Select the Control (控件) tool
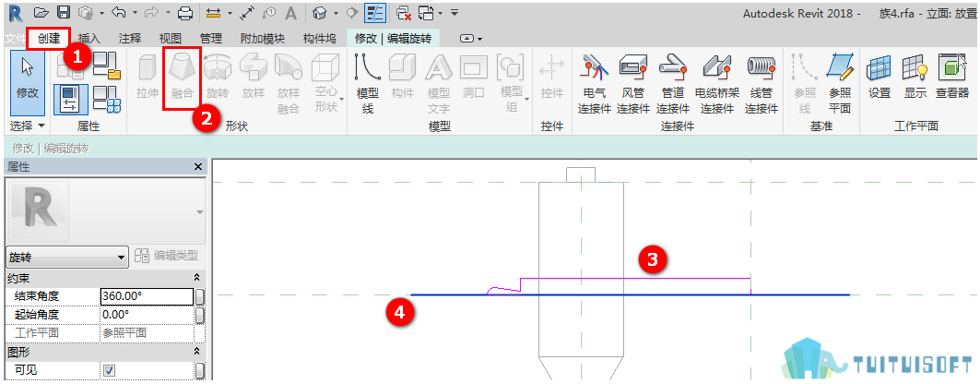The image size is (980, 384). 552,77
